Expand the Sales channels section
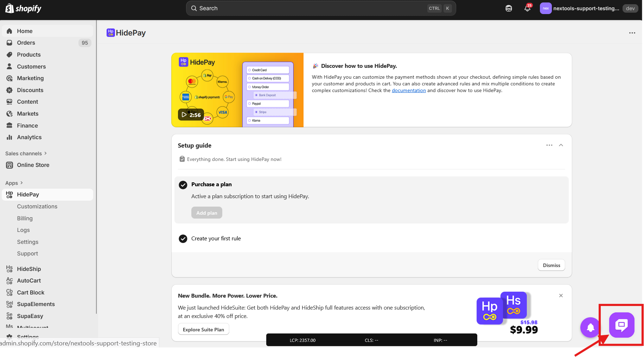The height and width of the screenshot is (357, 644). tap(26, 154)
